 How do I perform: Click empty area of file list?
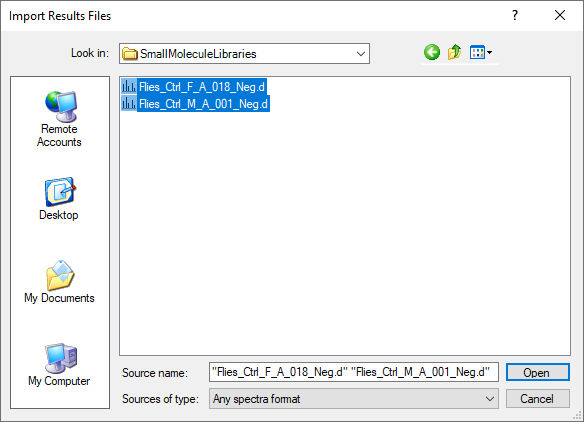pyautogui.click(x=345, y=231)
